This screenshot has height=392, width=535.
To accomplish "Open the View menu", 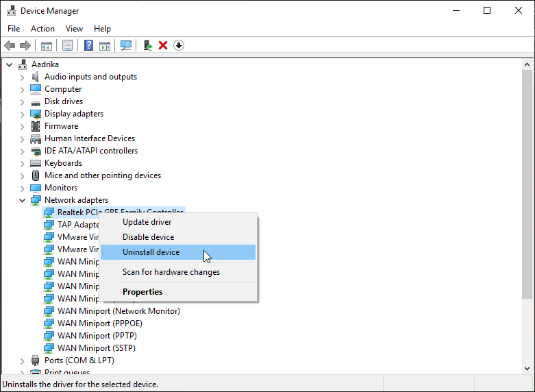I will click(74, 29).
